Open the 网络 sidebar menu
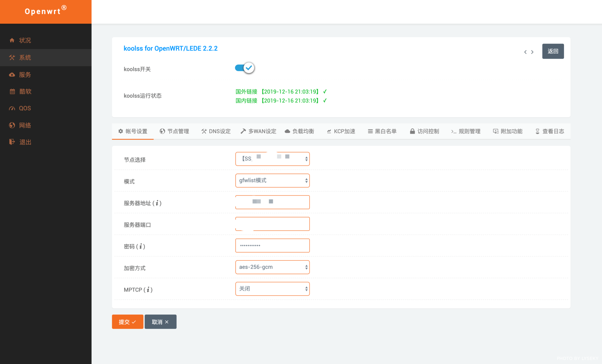Image resolution: width=602 pixels, height=364 pixels. pos(46,125)
